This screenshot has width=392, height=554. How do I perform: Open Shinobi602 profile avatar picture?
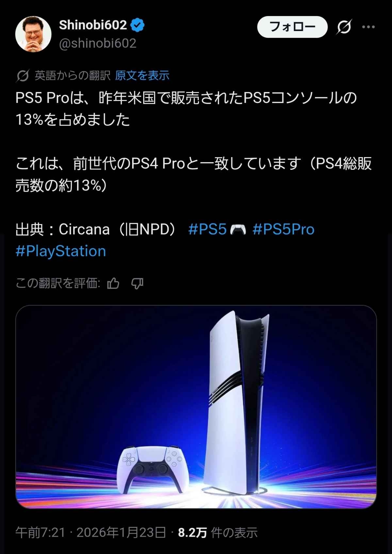tap(33, 34)
